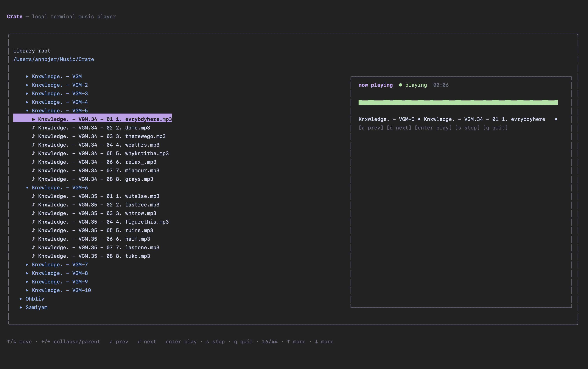Click the note icon beside miamour.mp3
Viewport: 588px width, 369px height.
33,170
